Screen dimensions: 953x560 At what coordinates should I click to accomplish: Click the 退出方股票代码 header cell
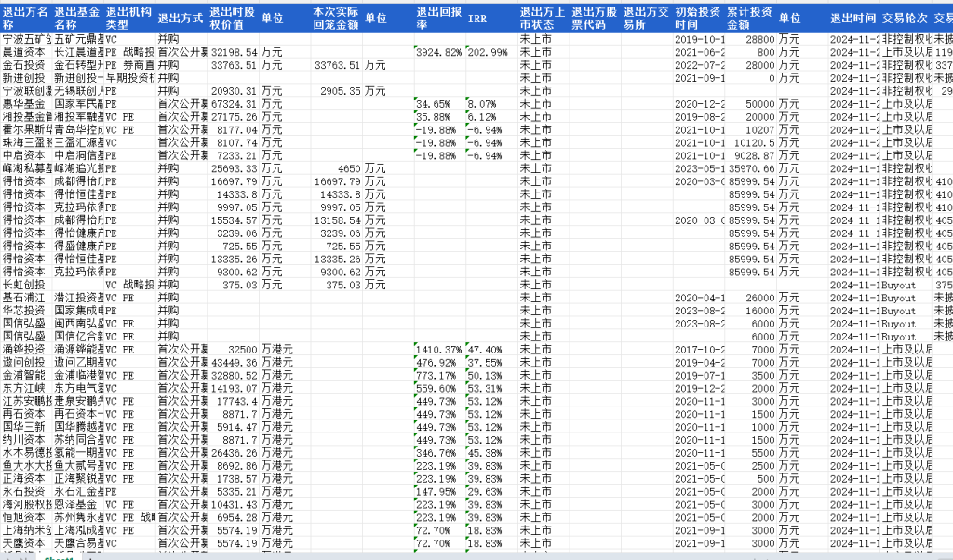click(593, 18)
